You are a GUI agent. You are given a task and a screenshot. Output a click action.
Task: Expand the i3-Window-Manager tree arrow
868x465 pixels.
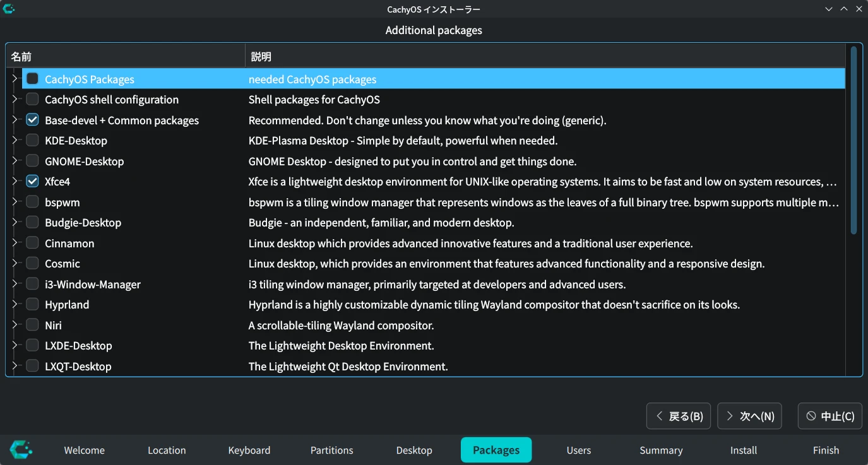pos(15,283)
